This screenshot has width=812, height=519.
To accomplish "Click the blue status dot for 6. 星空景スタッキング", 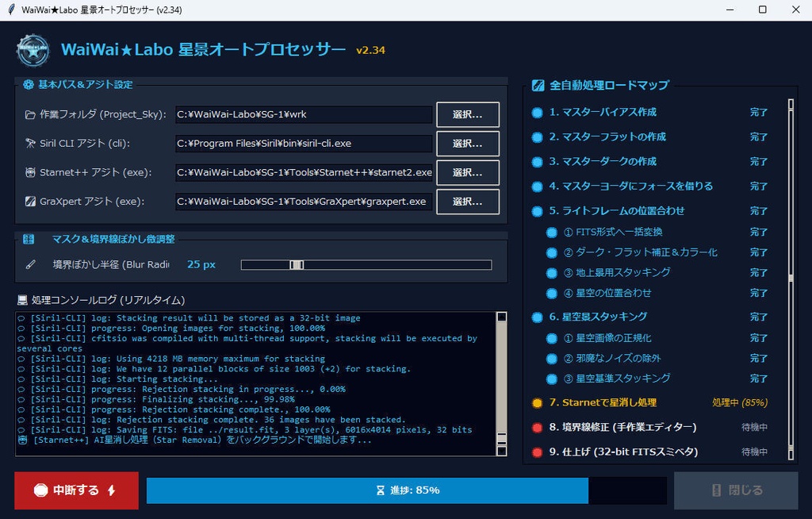I will pyautogui.click(x=537, y=317).
